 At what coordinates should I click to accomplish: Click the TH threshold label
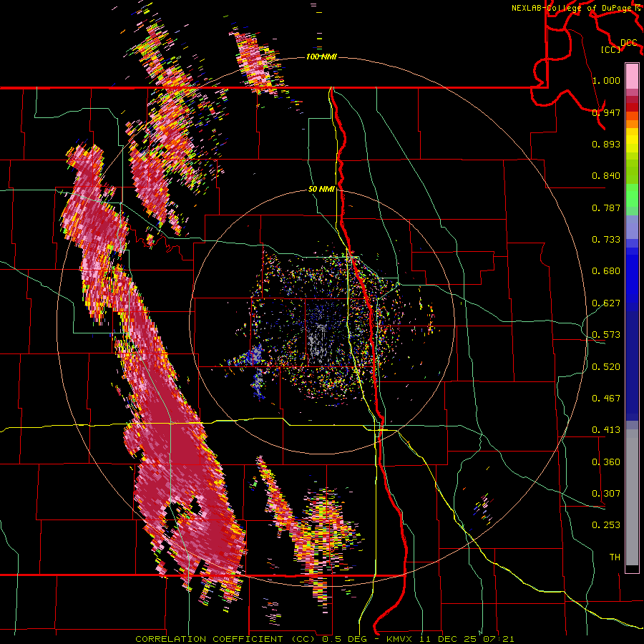(615, 557)
